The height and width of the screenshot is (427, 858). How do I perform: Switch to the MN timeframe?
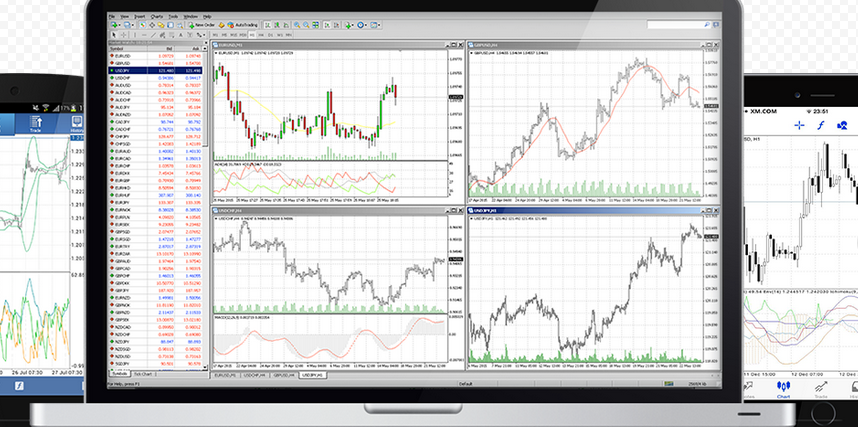click(289, 34)
